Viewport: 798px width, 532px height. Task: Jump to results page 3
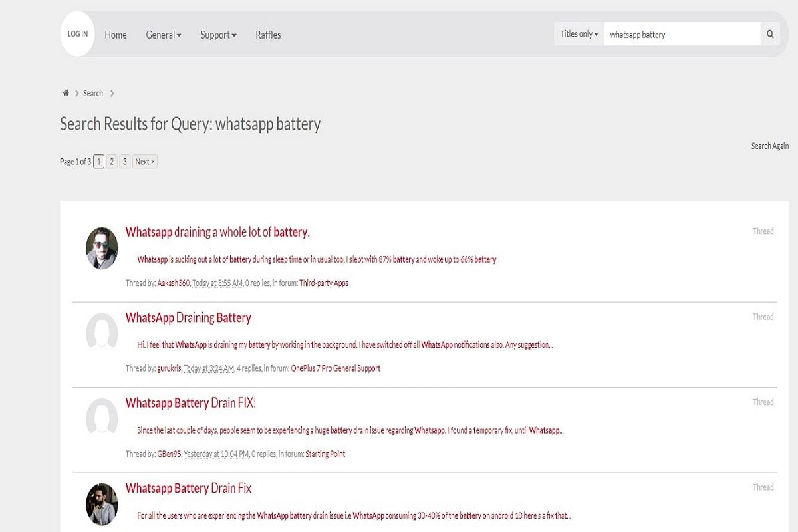(x=124, y=162)
